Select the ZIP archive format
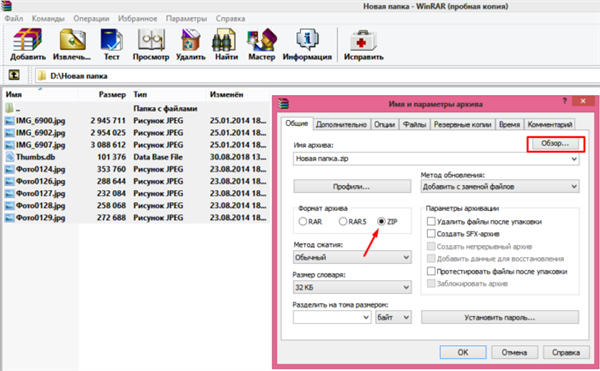This screenshot has width=600, height=371. tap(381, 221)
